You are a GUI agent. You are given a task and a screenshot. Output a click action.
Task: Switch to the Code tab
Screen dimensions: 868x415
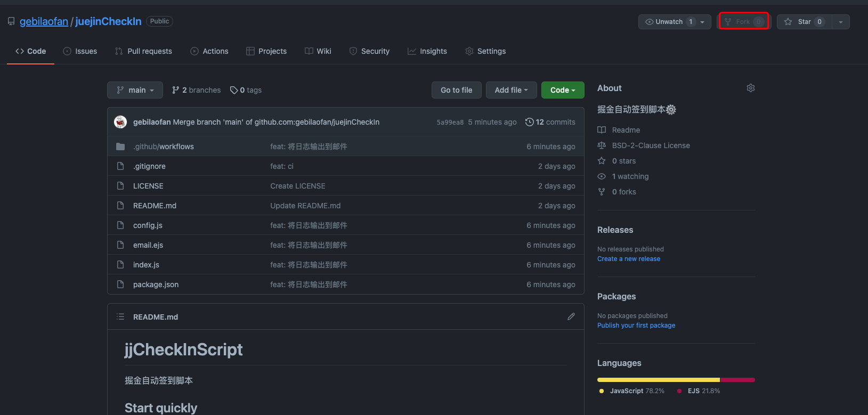coord(30,51)
